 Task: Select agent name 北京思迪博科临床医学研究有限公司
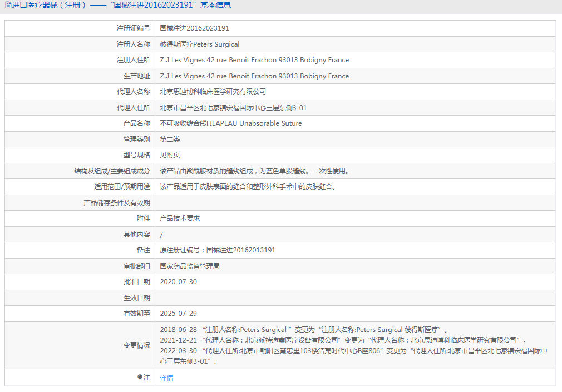tap(213, 92)
